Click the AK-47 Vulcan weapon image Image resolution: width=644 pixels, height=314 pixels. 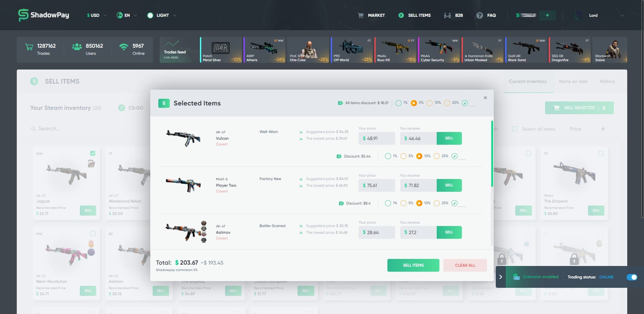coord(183,138)
